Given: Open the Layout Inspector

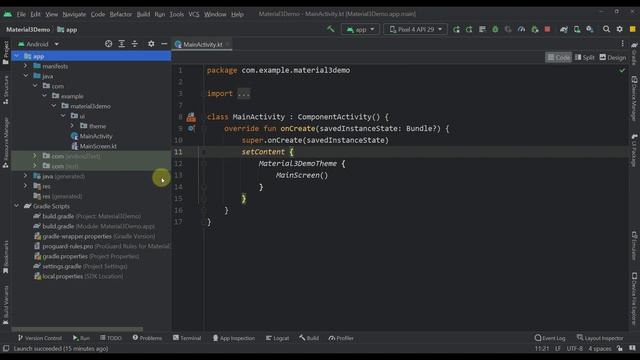Looking at the screenshot, I should coord(600,338).
